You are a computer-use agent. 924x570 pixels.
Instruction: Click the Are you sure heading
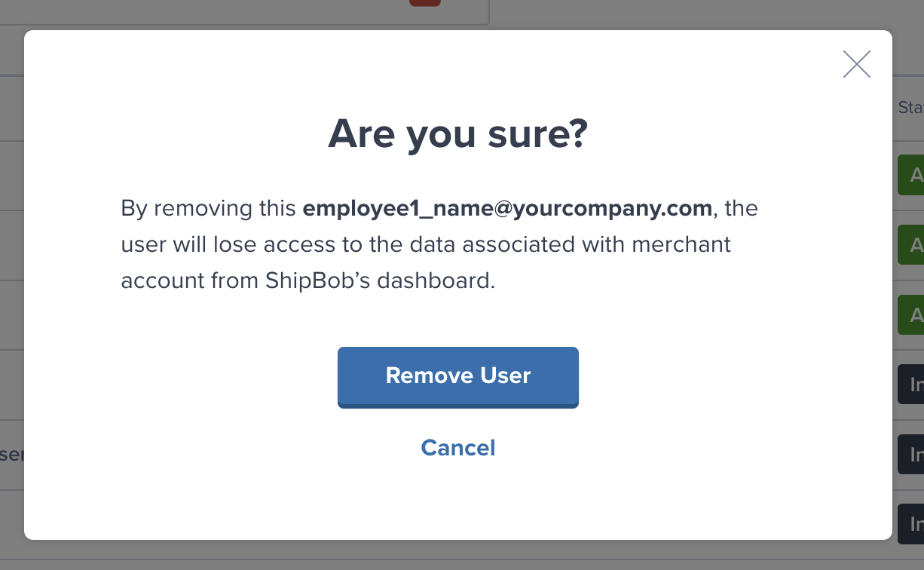point(456,133)
